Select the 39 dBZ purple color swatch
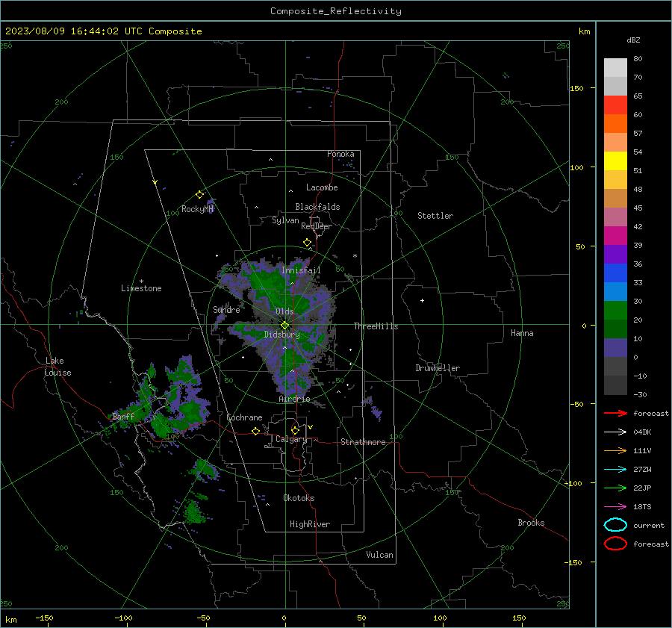 615,254
